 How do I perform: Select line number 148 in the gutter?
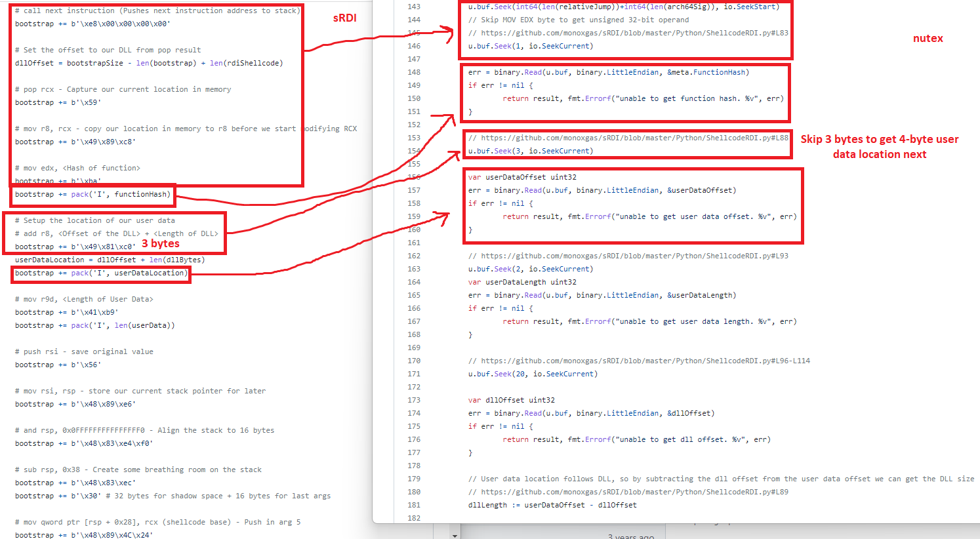[414, 72]
